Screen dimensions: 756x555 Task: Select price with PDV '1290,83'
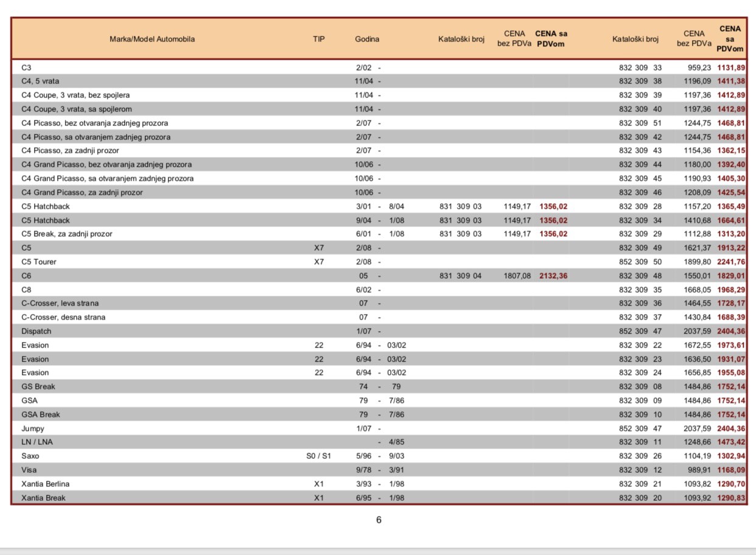click(x=732, y=498)
